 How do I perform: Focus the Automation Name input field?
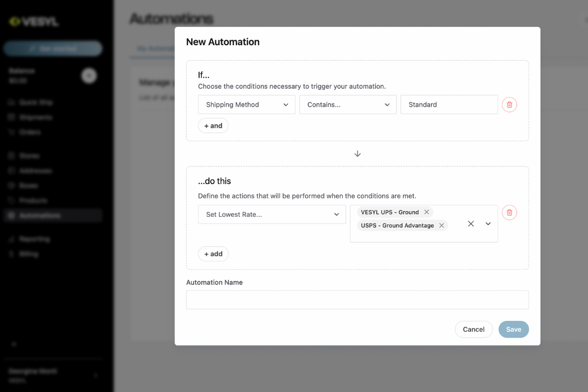(x=357, y=300)
